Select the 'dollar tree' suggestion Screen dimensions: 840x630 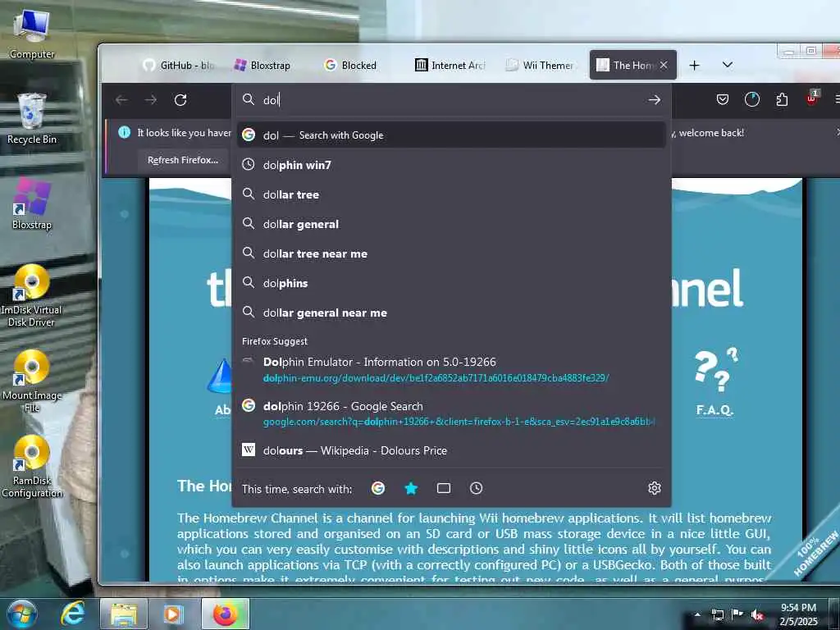451,194
